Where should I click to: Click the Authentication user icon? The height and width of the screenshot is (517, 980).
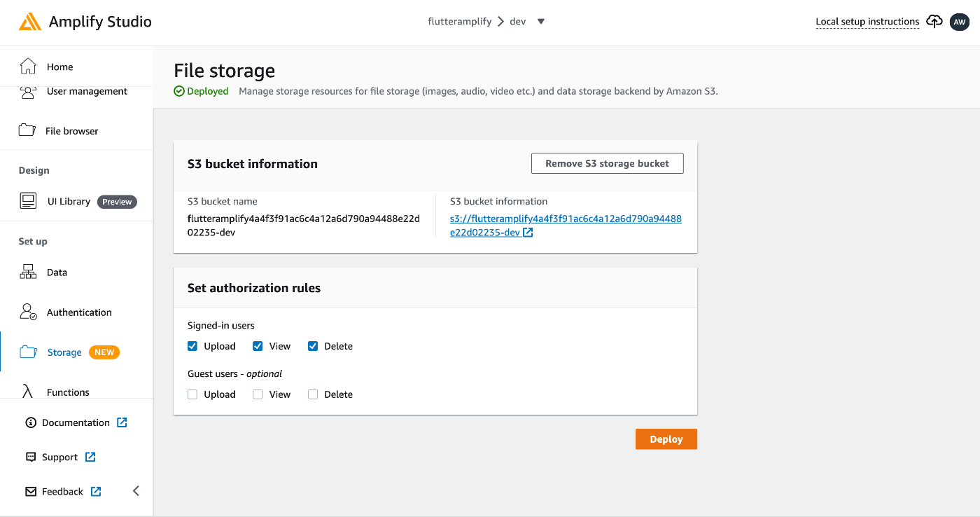[28, 312]
